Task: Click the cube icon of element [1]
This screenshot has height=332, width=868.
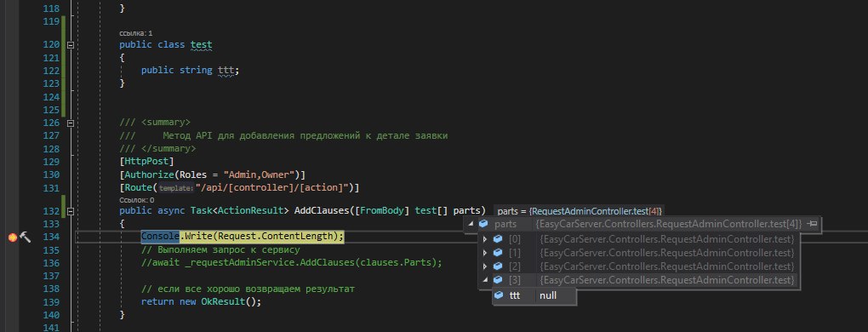Action: (x=498, y=253)
